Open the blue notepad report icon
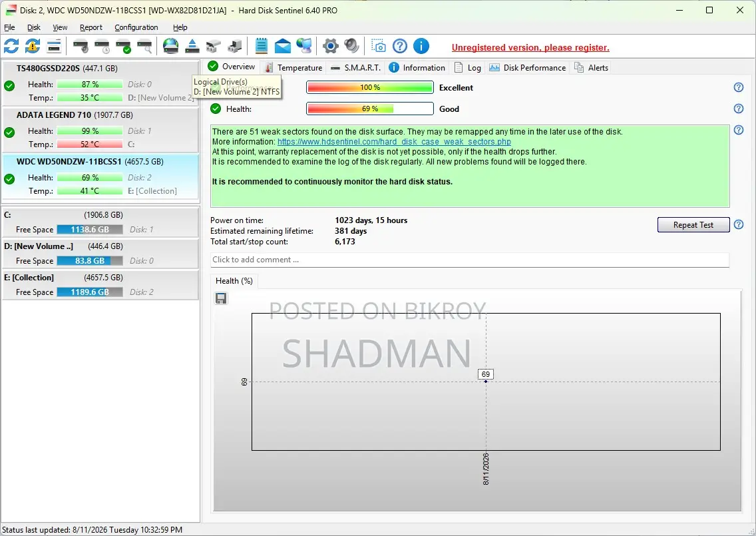This screenshot has height=536, width=756. click(261, 47)
